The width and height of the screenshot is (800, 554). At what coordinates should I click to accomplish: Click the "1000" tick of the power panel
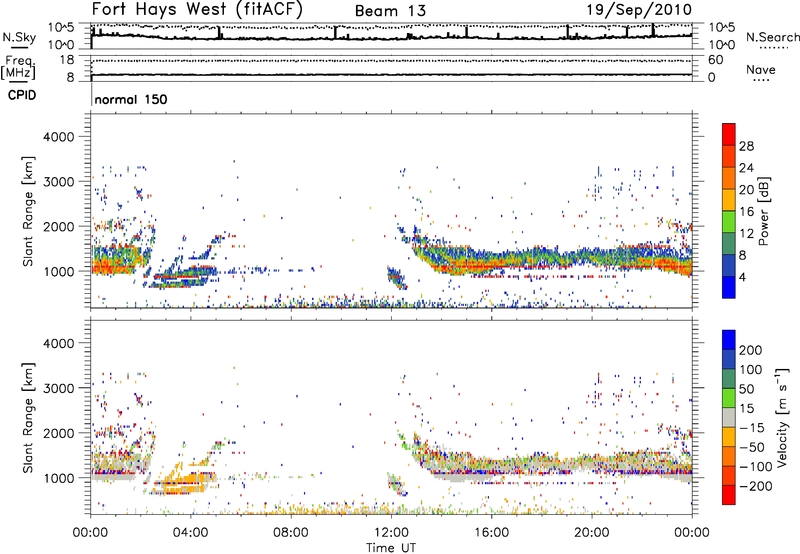59,271
